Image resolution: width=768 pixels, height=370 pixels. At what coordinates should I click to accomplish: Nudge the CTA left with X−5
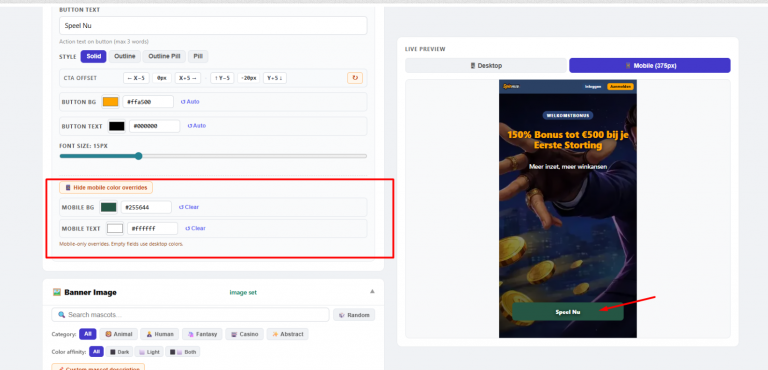point(136,78)
